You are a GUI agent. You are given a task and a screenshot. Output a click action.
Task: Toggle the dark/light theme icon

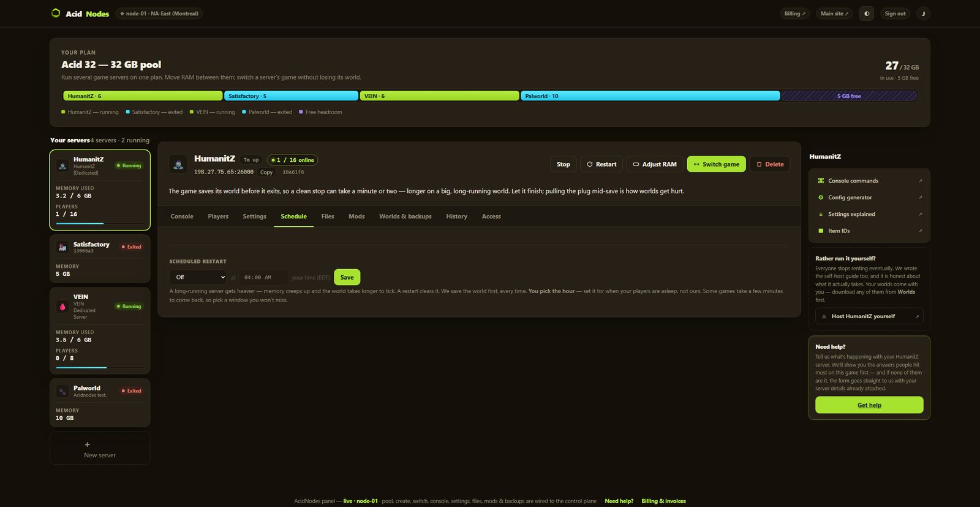click(867, 13)
